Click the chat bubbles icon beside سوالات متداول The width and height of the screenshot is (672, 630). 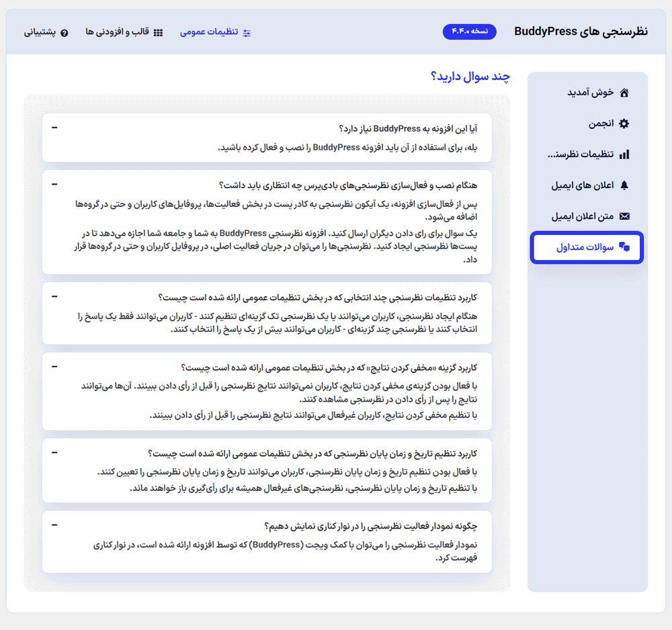pos(624,247)
